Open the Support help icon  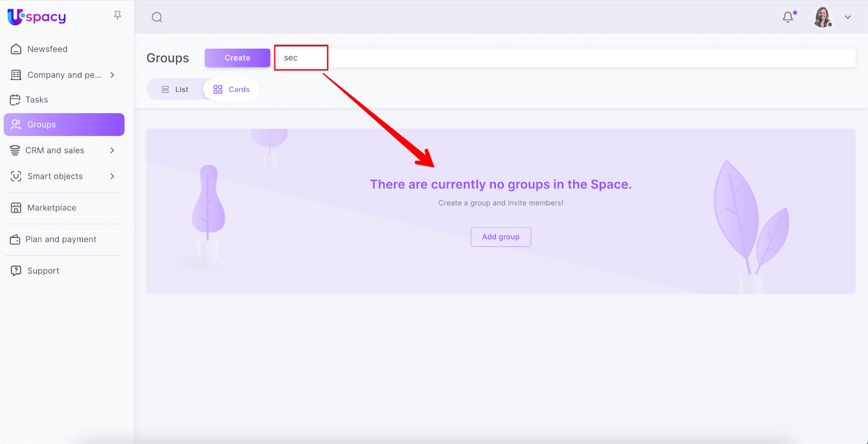click(x=16, y=271)
